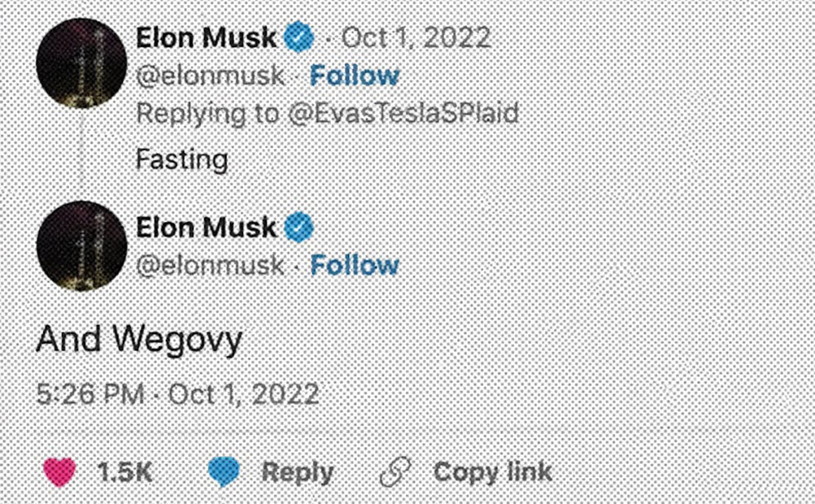Image resolution: width=815 pixels, height=504 pixels.
Task: Open profile picture on the Fasting tweet
Action: coord(81,63)
